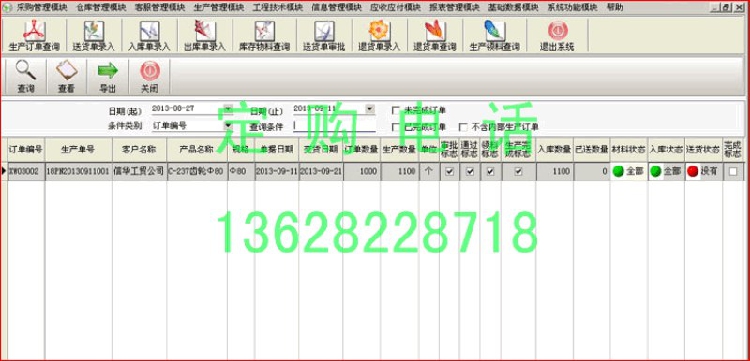Select the 已送数量 cell showing 0
The height and width of the screenshot is (361, 750).
pyautogui.click(x=592, y=172)
